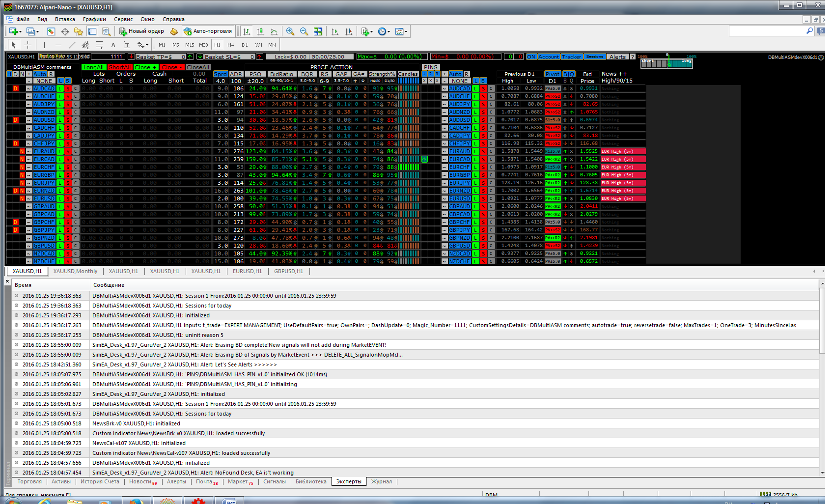Click the Новый ордер button

point(142,31)
